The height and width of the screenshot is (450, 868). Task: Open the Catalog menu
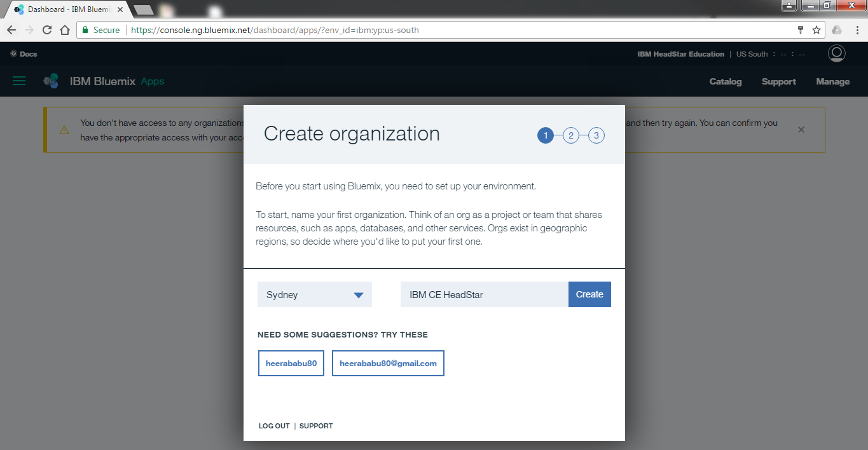[726, 81]
